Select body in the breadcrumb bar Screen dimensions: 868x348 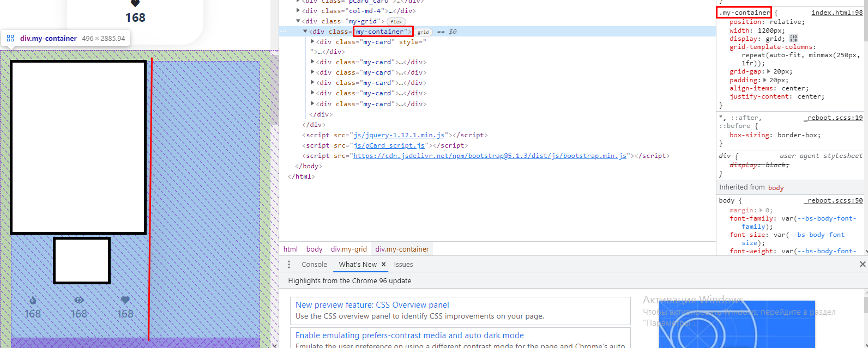click(314, 249)
